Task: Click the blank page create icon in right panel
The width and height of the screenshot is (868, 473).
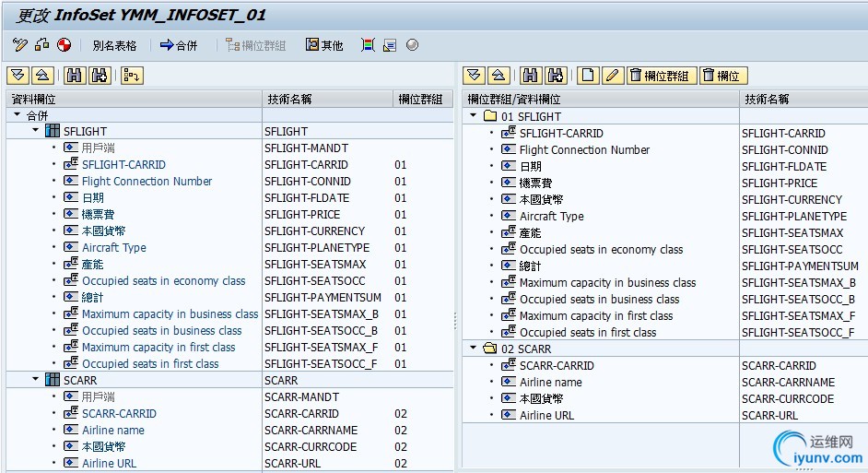Action: pyautogui.click(x=588, y=76)
